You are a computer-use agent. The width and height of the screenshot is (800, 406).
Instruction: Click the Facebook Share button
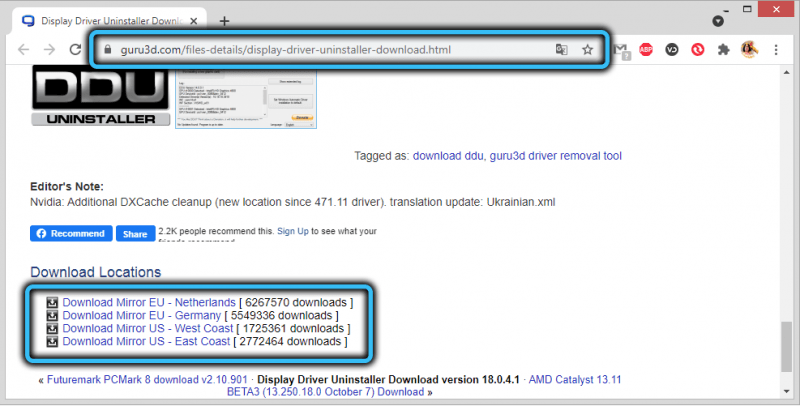coord(136,234)
